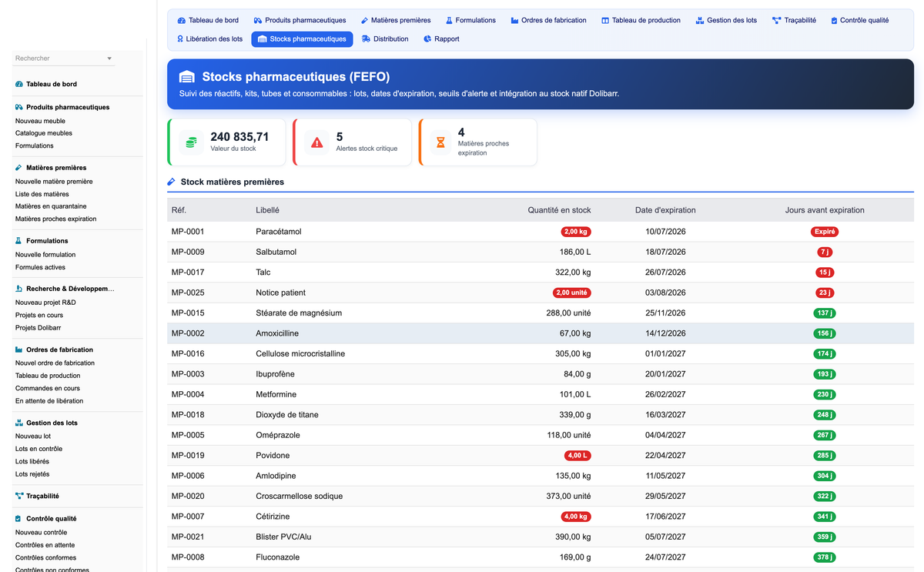Go to Liste des matières
This screenshot has width=924, height=572.
click(x=42, y=194)
